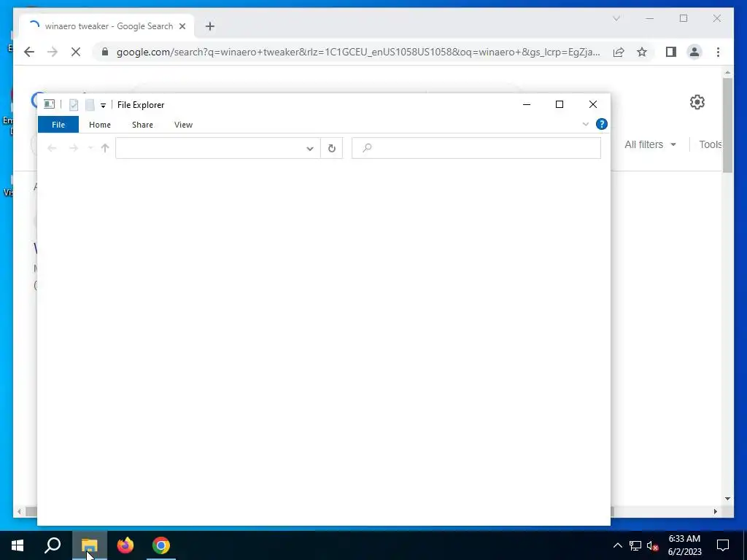747x560 pixels.
Task: Click the Chrome site lock icon
Action: pos(105,52)
